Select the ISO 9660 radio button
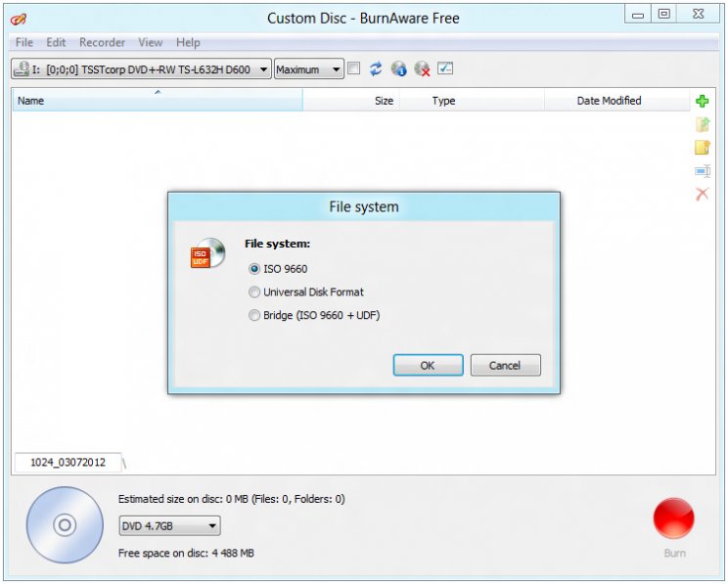The width and height of the screenshot is (728, 584). pos(254,269)
